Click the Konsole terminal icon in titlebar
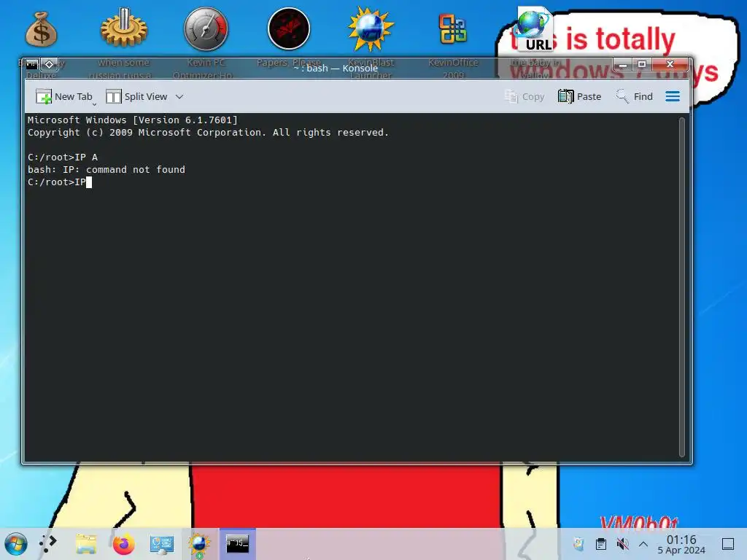Image resolution: width=747 pixels, height=560 pixels. (31, 64)
